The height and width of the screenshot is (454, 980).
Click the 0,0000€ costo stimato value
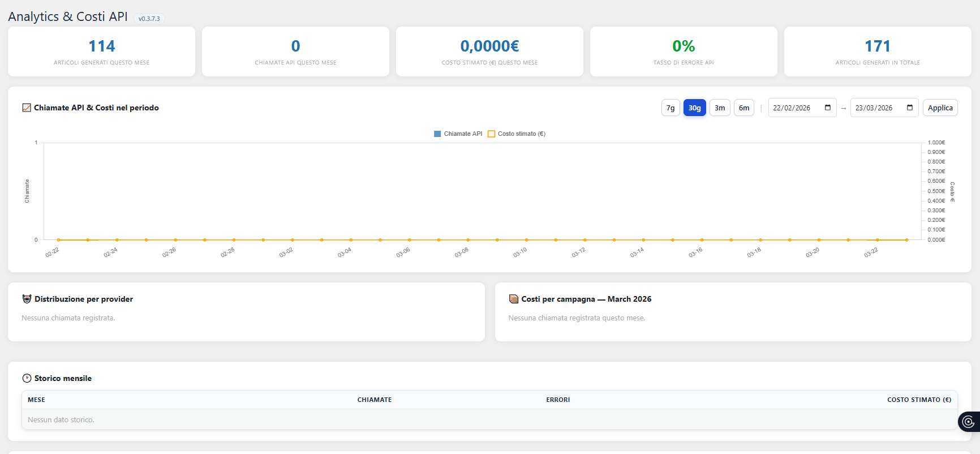[x=490, y=46]
